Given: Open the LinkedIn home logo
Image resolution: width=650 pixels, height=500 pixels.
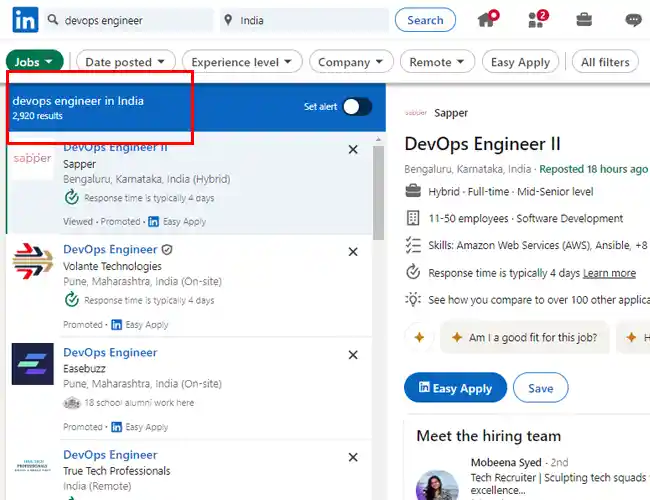Looking at the screenshot, I should point(25,19).
